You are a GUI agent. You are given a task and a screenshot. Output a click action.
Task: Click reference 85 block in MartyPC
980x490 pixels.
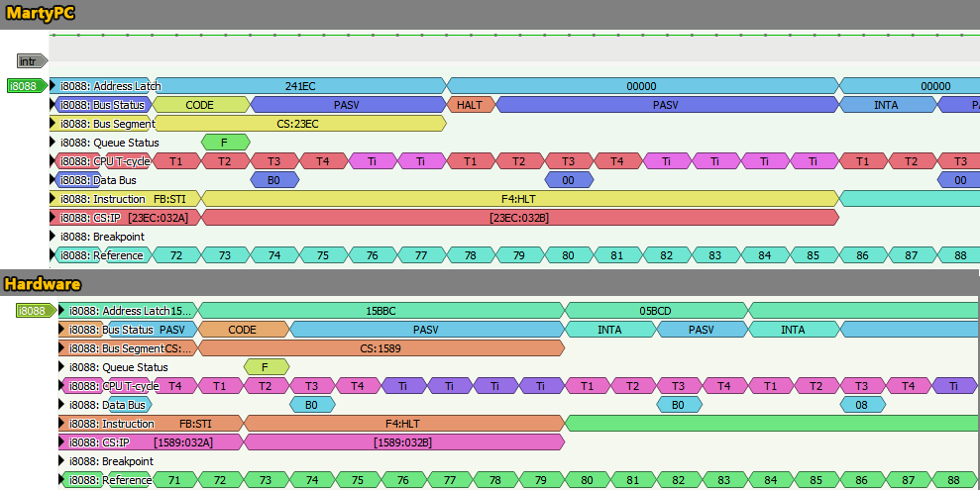[814, 254]
